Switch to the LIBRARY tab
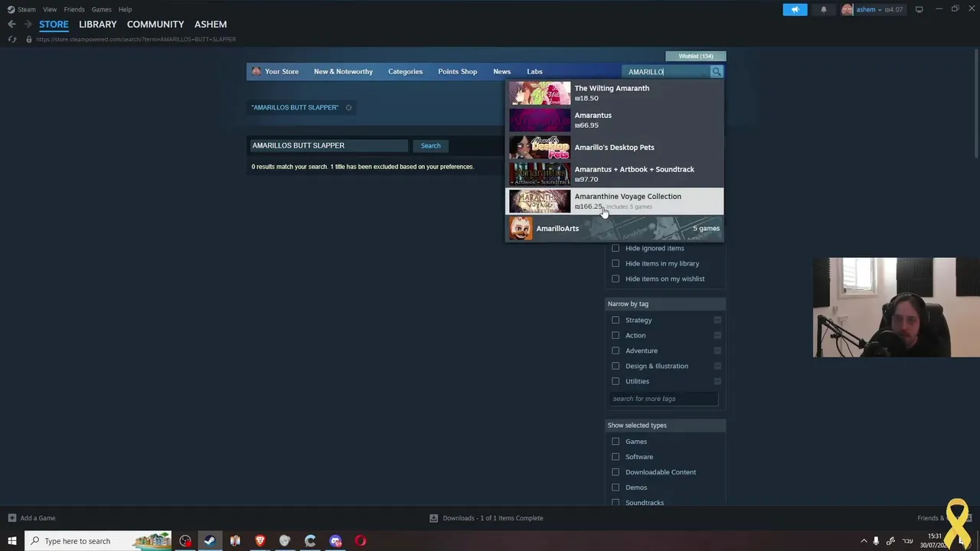 click(x=98, y=24)
